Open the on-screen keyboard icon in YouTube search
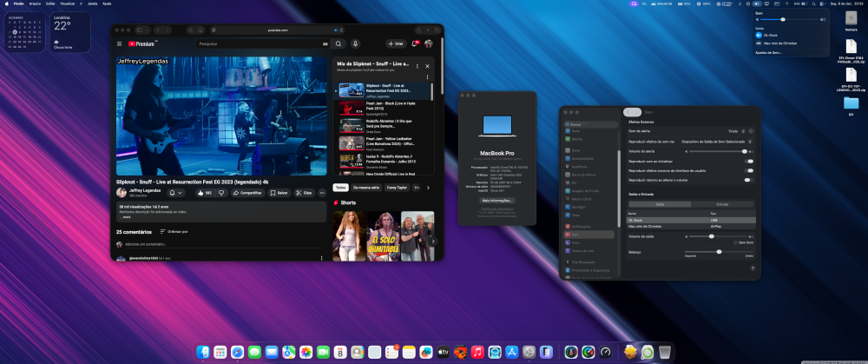Image resolution: width=868 pixels, height=364 pixels. click(325, 43)
